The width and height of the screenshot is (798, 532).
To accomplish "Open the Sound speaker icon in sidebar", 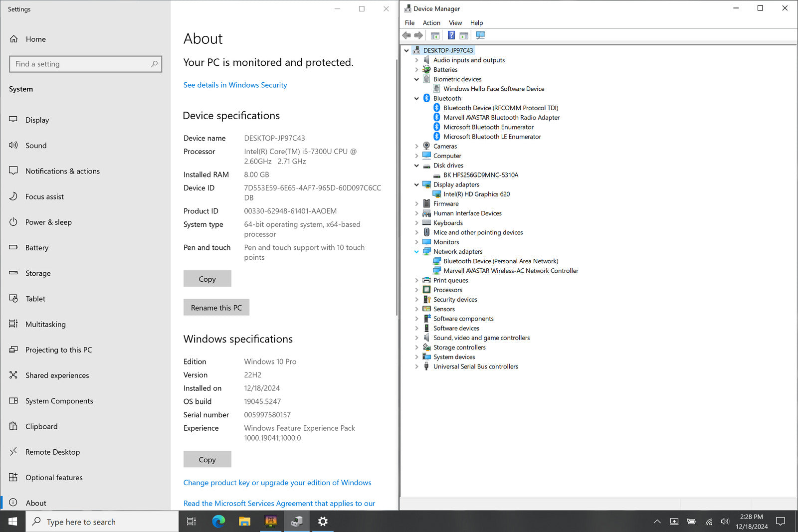I will [13, 145].
